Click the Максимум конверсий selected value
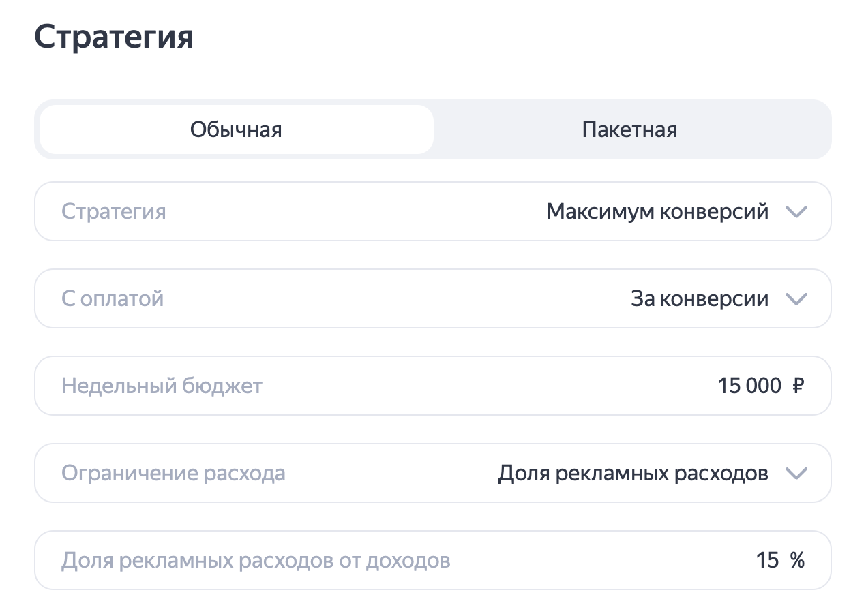 (x=657, y=211)
